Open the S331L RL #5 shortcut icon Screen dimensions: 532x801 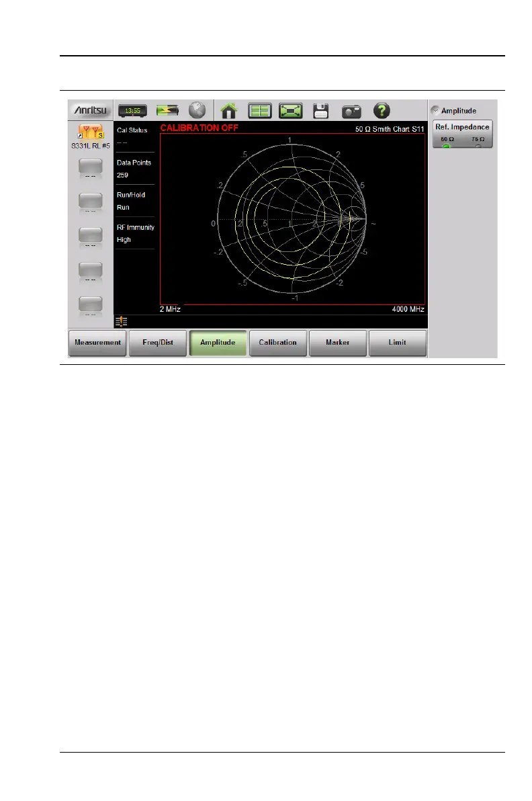point(91,131)
